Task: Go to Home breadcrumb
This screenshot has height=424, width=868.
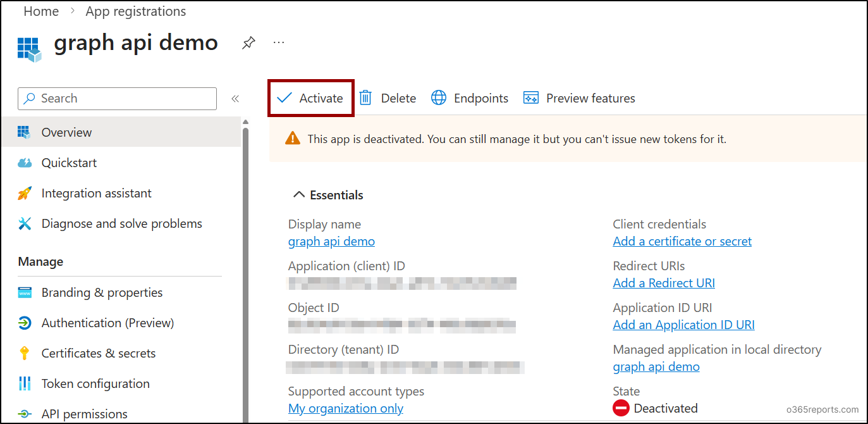Action: 41,11
